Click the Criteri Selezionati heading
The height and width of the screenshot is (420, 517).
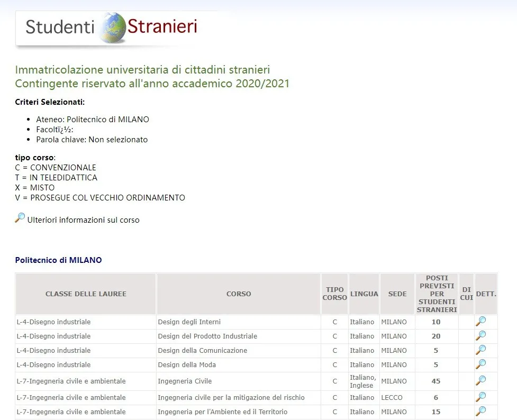(50, 102)
